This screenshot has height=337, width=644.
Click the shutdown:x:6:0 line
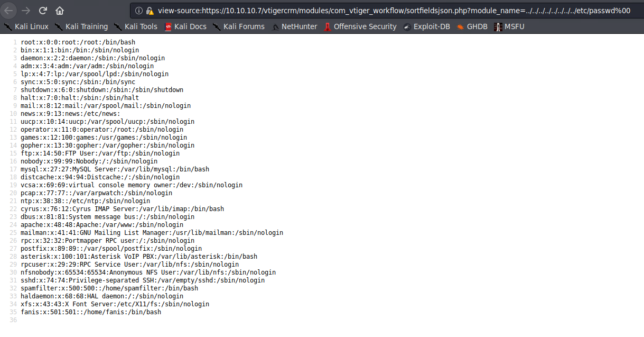(x=102, y=90)
